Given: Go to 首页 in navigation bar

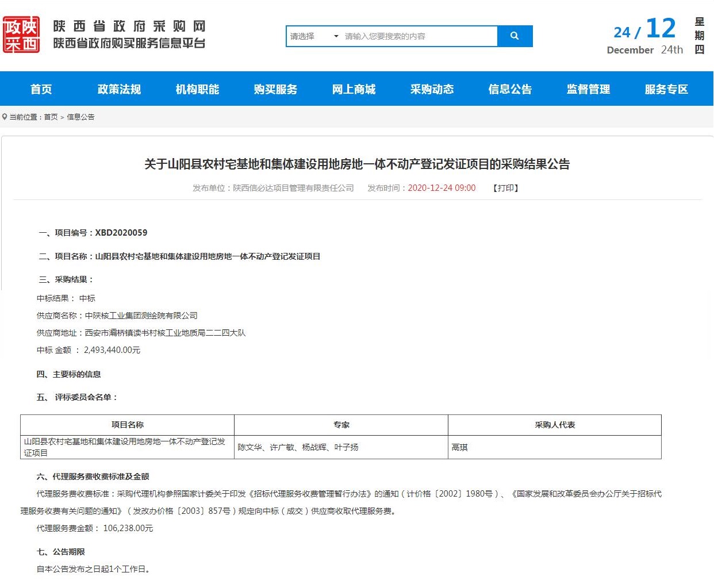Looking at the screenshot, I should (41, 89).
